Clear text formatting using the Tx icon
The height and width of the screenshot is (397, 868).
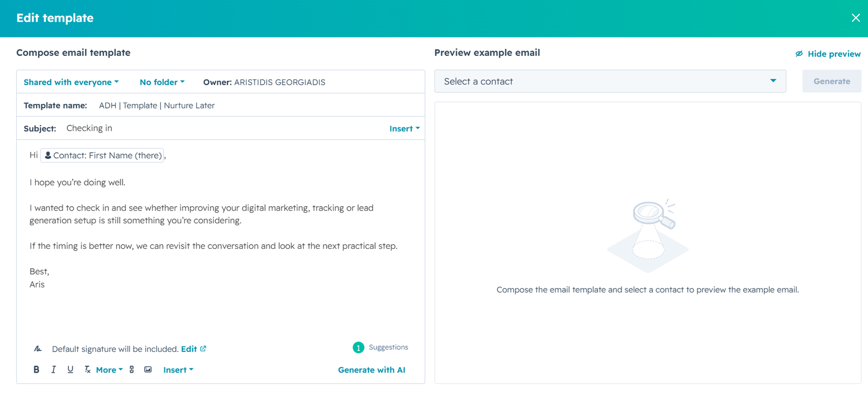[87, 370]
